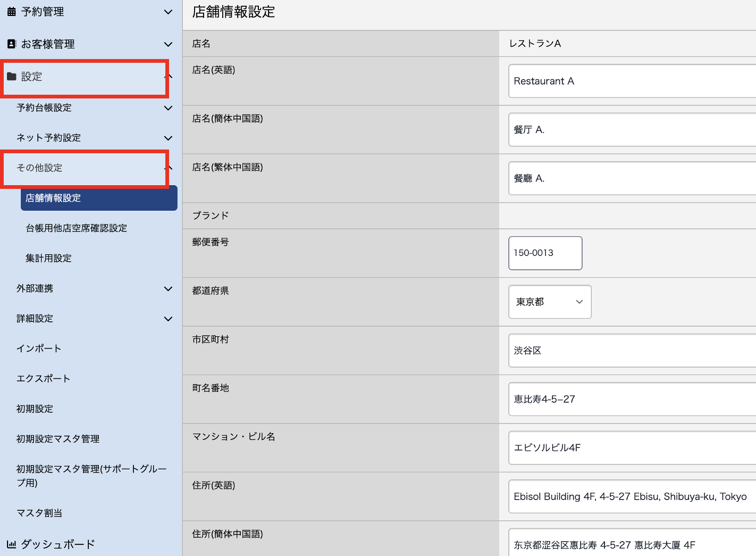Viewport: 756px width, 556px height.
Task: Click the レストランA store name text
Action: (535, 44)
